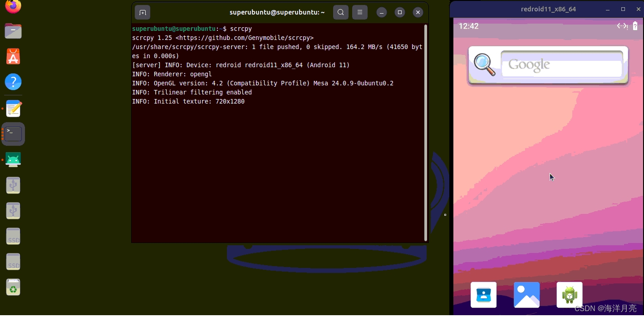The image size is (644, 317).
Task: Select the redroid11_x86_64 window title bar
Action: [x=547, y=9]
